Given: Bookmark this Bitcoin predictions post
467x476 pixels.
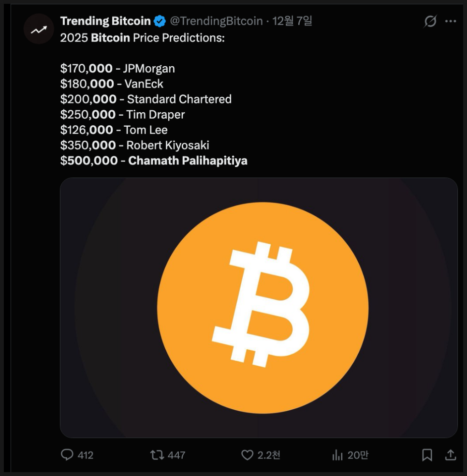Looking at the screenshot, I should (x=427, y=455).
